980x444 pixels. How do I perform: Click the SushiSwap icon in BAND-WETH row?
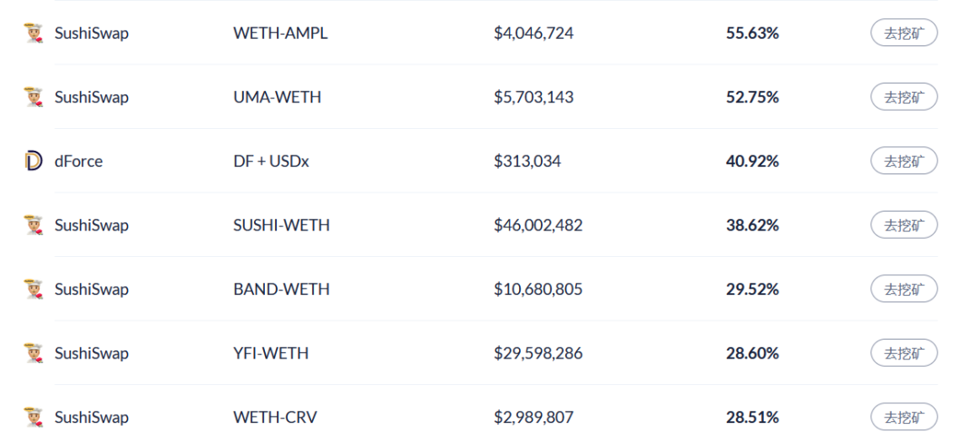34,290
